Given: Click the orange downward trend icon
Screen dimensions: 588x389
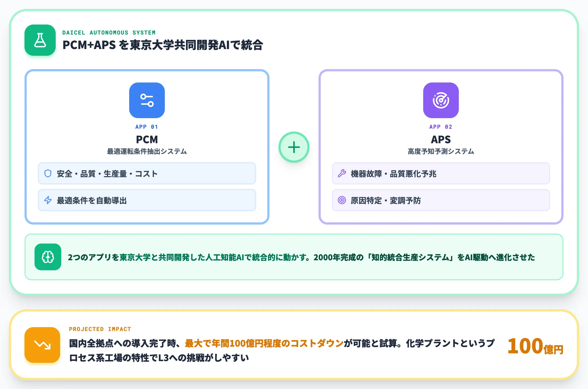Looking at the screenshot, I should [42, 345].
